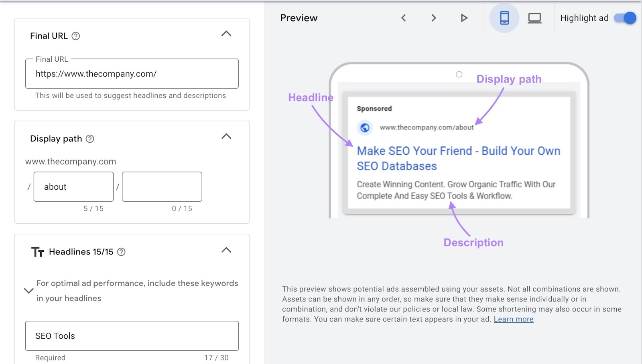Click the Final URL input field
The image size is (642, 364).
[x=132, y=74]
